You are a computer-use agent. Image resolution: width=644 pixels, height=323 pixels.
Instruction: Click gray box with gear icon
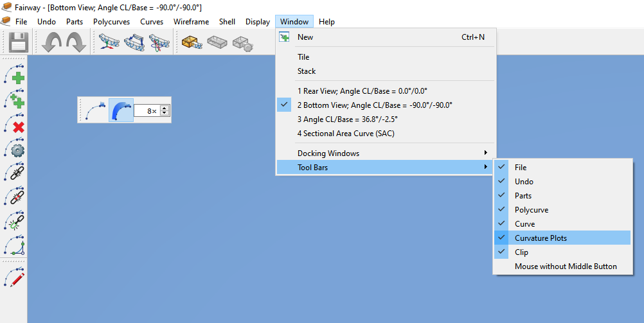click(x=242, y=43)
